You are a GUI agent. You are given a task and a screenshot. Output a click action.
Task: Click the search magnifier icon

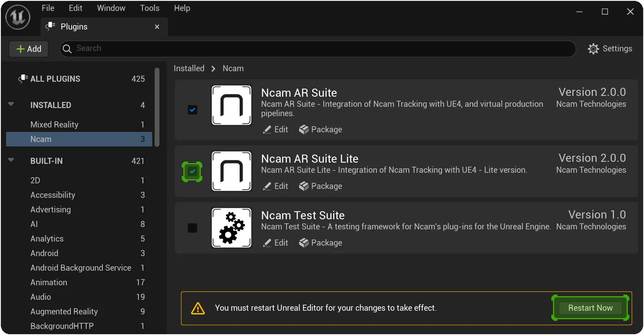point(67,49)
